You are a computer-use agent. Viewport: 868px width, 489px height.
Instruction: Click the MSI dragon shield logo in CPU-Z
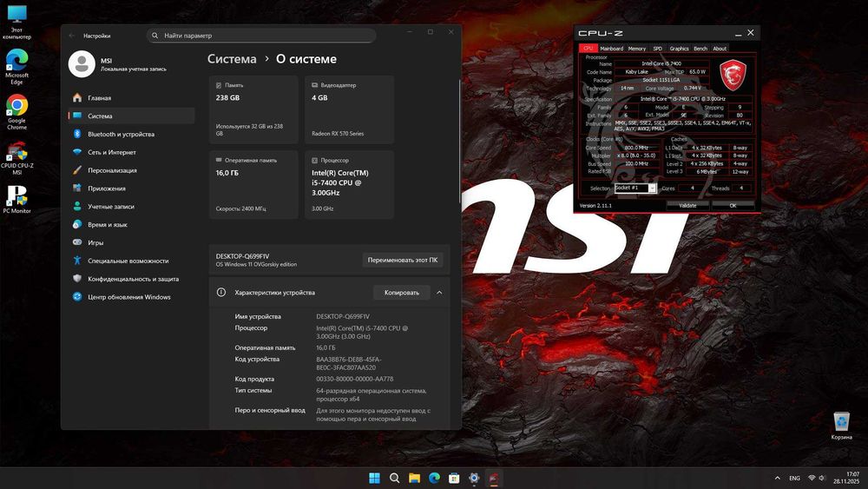(x=733, y=76)
